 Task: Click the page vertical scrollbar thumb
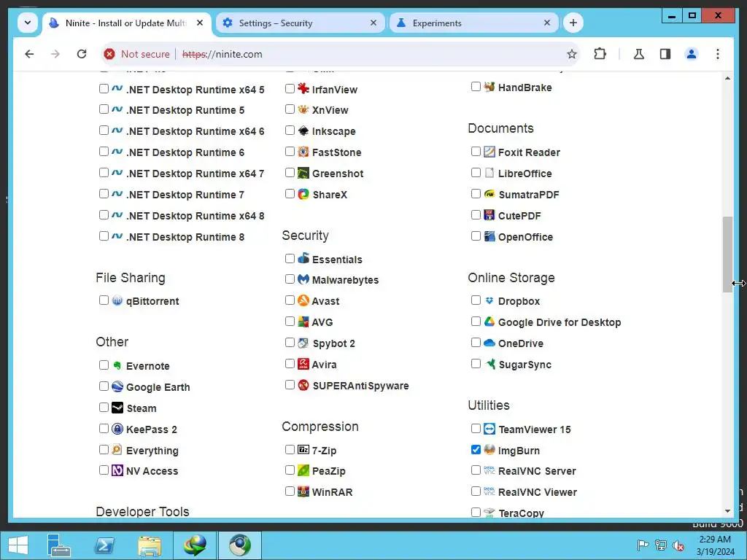pyautogui.click(x=727, y=254)
